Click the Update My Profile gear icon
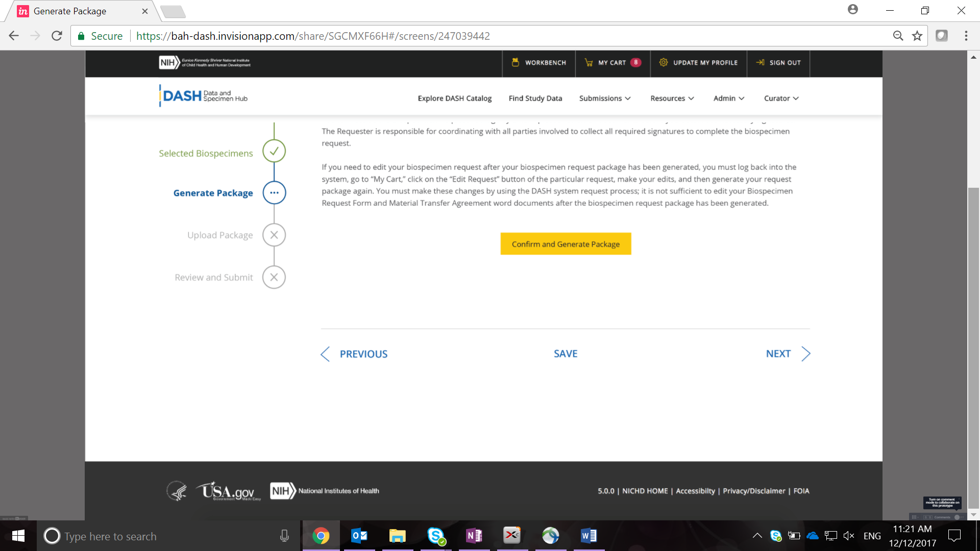980x551 pixels. click(663, 62)
